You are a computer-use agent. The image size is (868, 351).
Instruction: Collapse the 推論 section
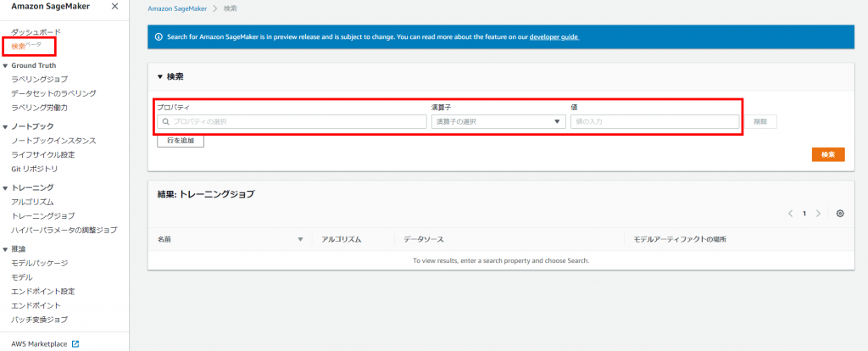click(5, 249)
